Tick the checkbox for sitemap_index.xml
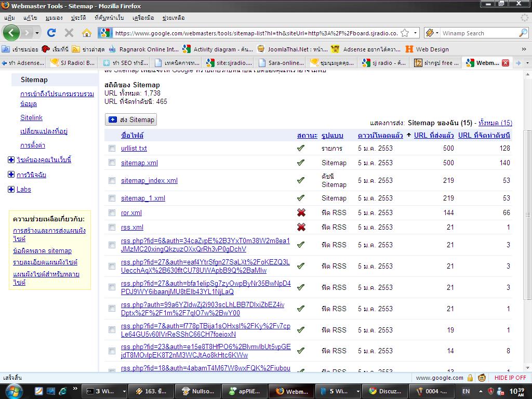Image resolution: width=532 pixels, height=399 pixels. [112, 180]
